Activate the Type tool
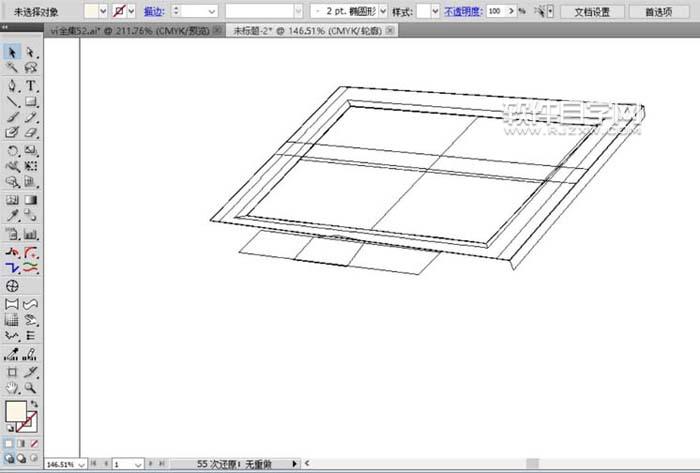Image resolution: width=700 pixels, height=473 pixels. pos(31,85)
